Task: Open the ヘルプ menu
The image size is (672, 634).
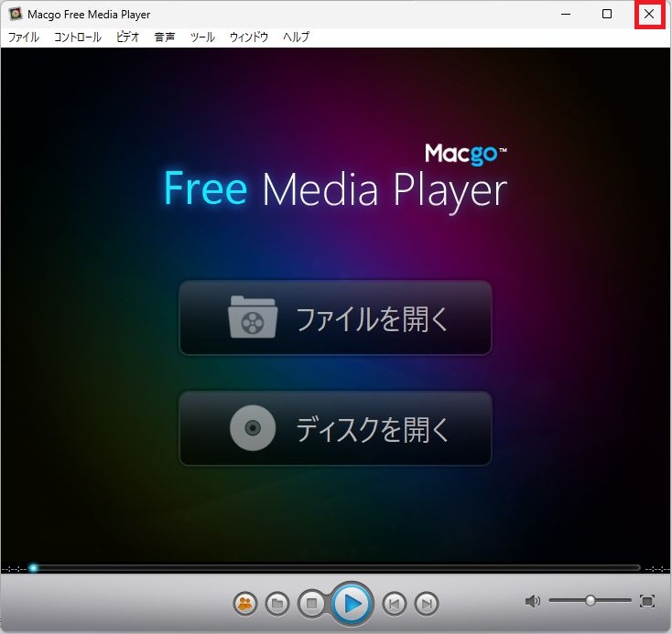Action: pyautogui.click(x=296, y=38)
